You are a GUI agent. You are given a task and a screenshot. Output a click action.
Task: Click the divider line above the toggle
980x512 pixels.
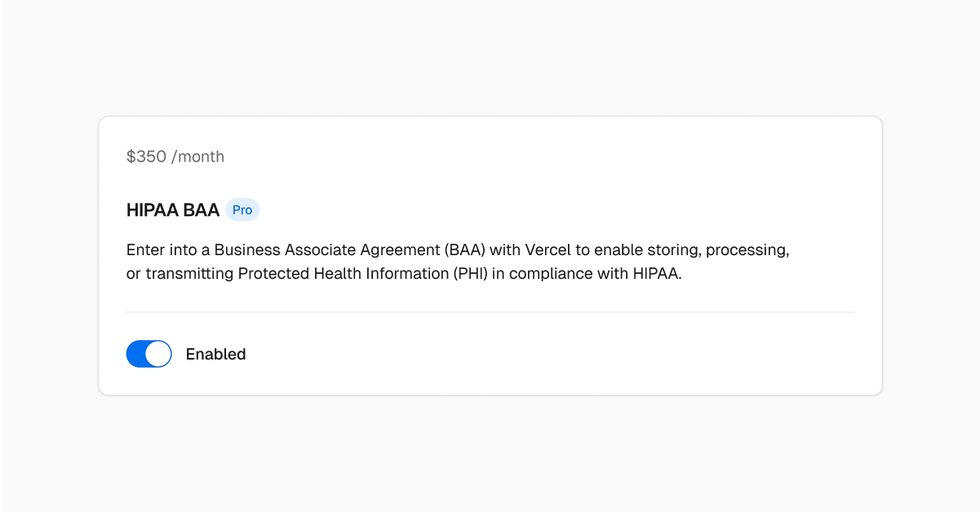pos(490,312)
